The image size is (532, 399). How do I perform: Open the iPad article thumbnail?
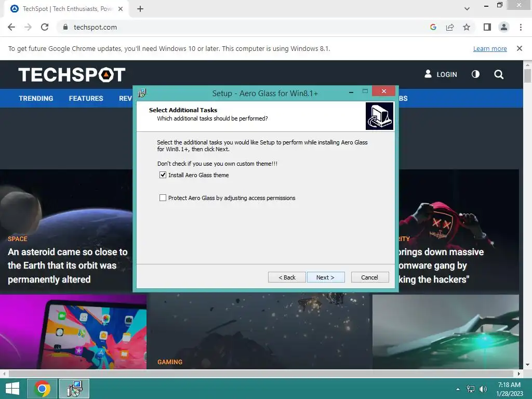[73, 332]
